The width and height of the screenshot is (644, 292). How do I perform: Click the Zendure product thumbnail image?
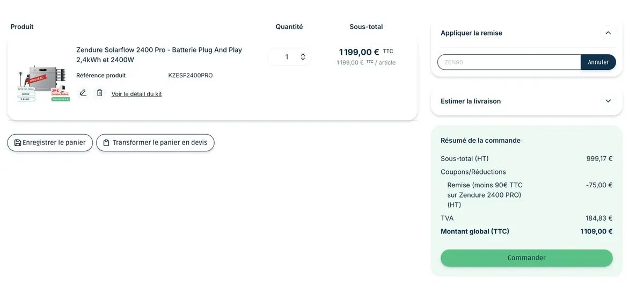(x=43, y=83)
